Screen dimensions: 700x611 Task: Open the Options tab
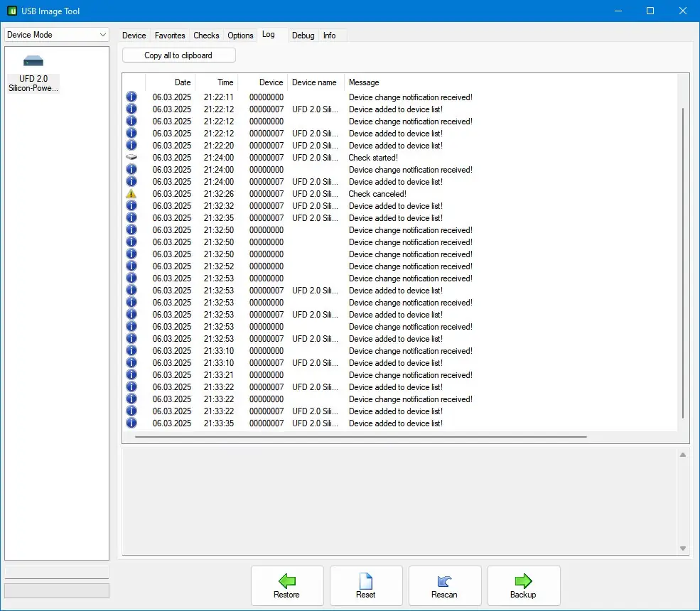(240, 36)
